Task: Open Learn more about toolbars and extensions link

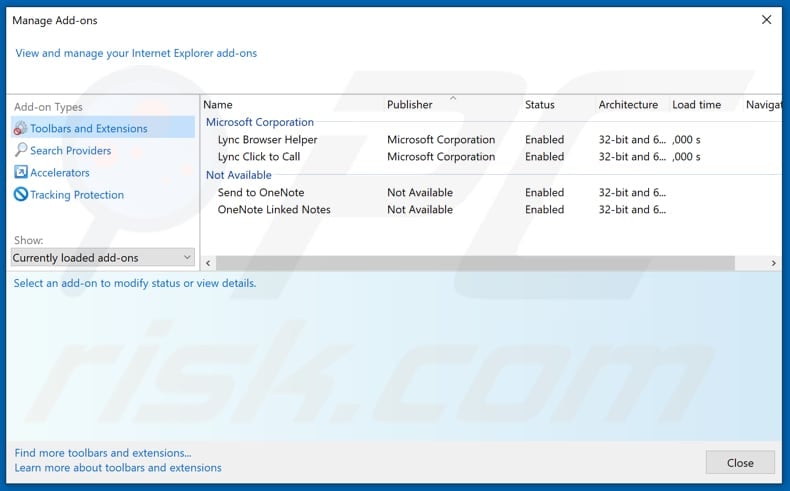Action: (118, 468)
